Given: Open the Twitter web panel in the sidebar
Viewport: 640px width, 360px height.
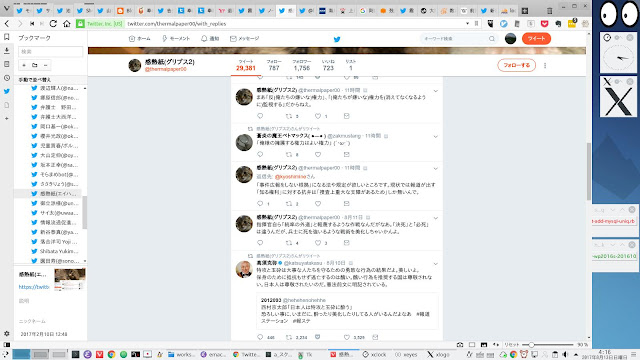Looking at the screenshot, I should click(x=7, y=91).
